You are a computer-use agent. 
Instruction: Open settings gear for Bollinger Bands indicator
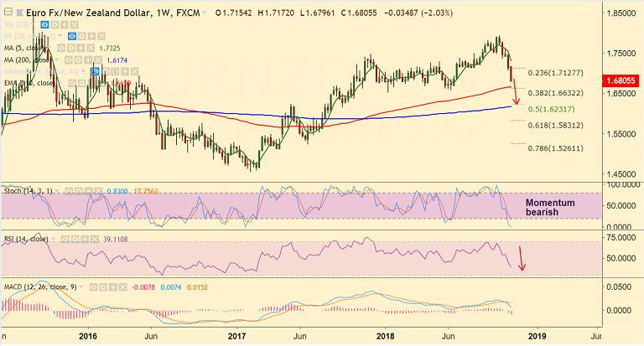tap(81, 37)
